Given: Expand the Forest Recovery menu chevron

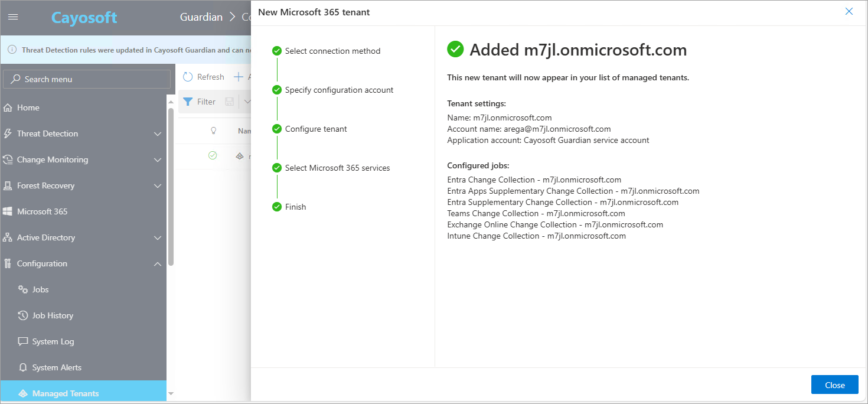Looking at the screenshot, I should click(x=158, y=186).
